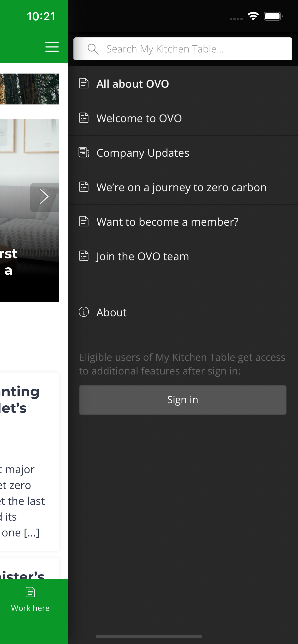Click the document icon beside Join the OVO team
Screen dimensions: 298x644
pyautogui.click(x=84, y=256)
